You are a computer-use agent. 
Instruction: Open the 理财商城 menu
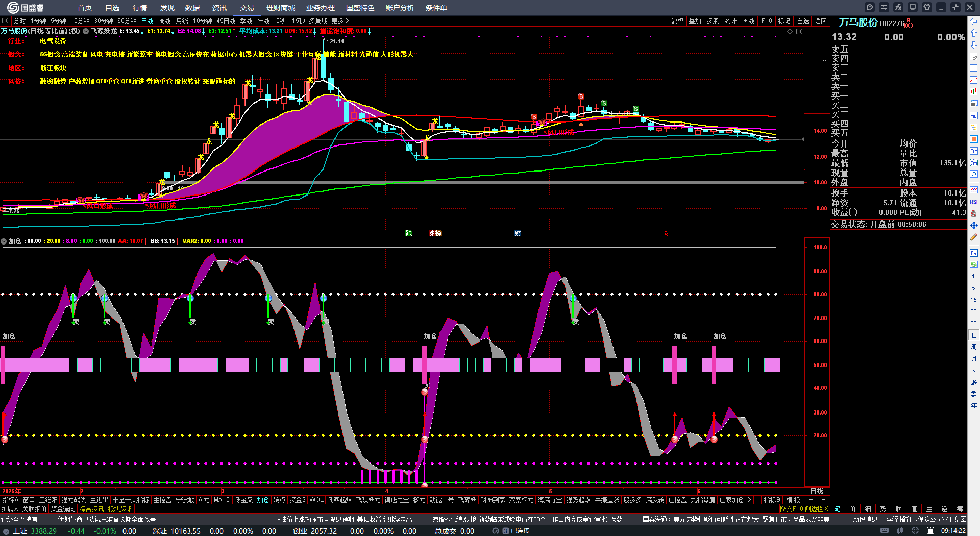[281, 8]
